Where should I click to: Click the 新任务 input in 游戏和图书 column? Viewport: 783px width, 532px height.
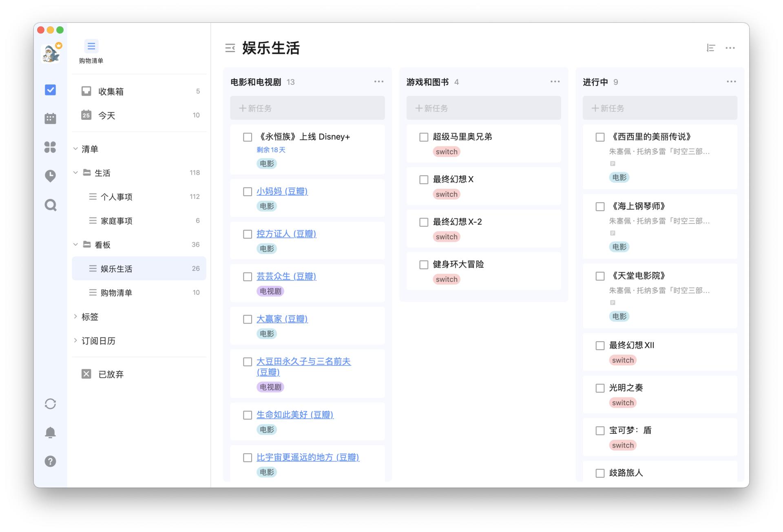(484, 108)
